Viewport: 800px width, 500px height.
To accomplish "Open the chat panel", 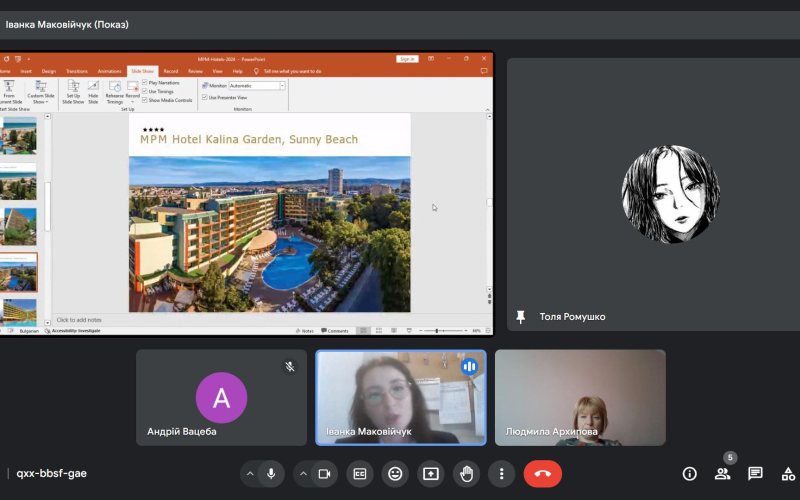I will [x=755, y=474].
